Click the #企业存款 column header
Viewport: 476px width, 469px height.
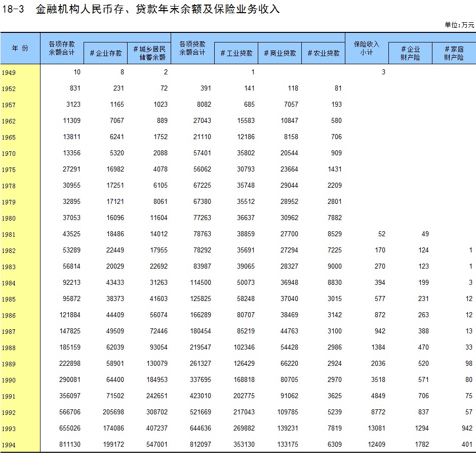[106, 53]
